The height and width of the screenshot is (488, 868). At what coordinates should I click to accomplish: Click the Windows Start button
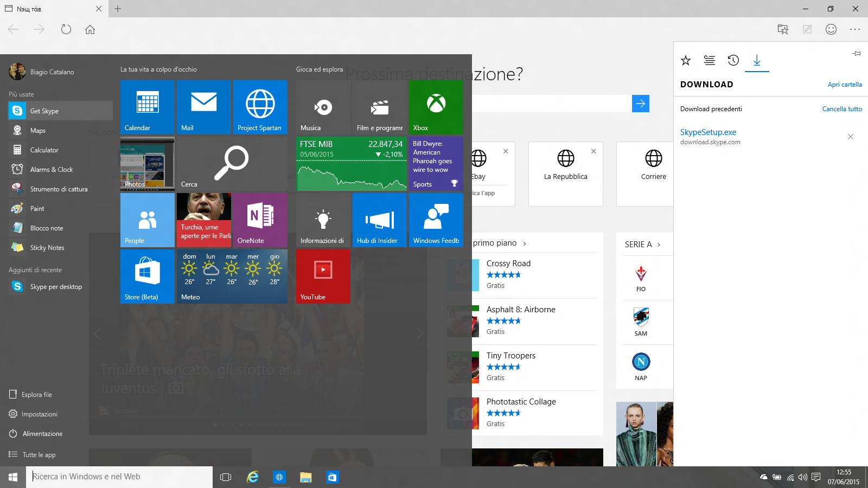point(13,477)
